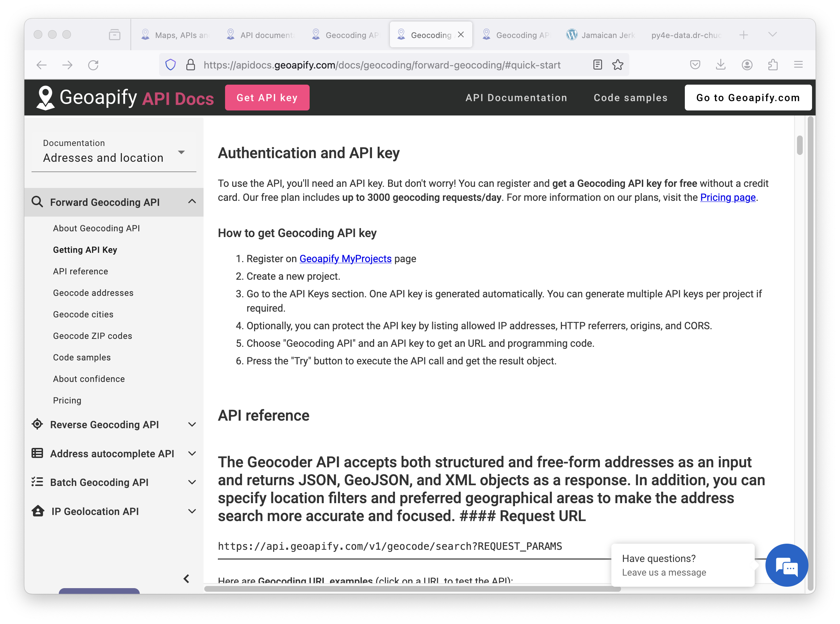Expand the Address autocomplete API section
This screenshot has height=624, width=840.
[x=192, y=453]
